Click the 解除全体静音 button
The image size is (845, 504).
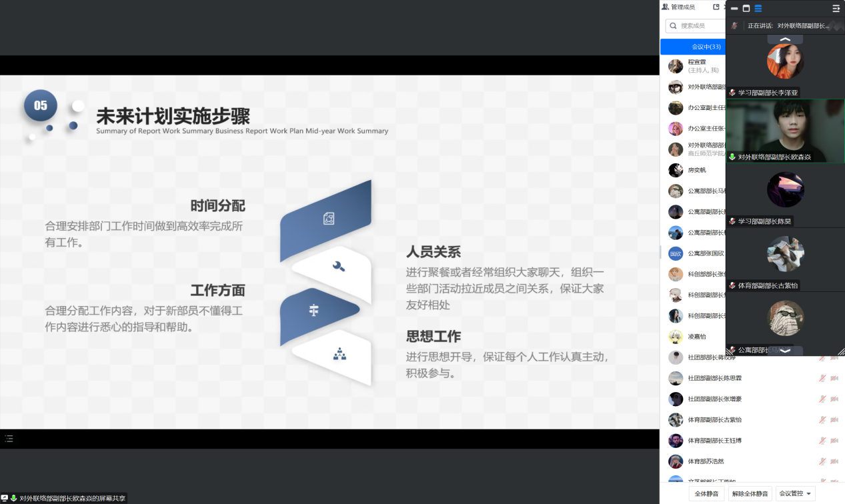[750, 494]
